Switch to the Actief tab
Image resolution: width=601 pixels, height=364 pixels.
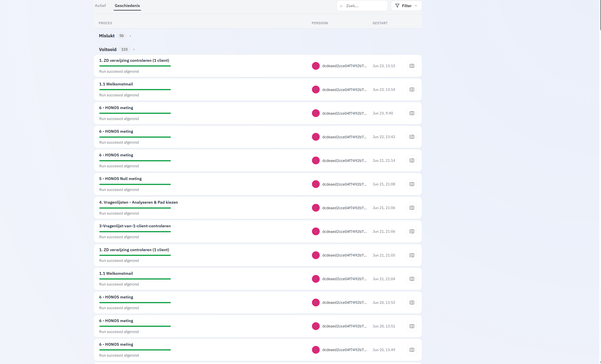pos(100,5)
